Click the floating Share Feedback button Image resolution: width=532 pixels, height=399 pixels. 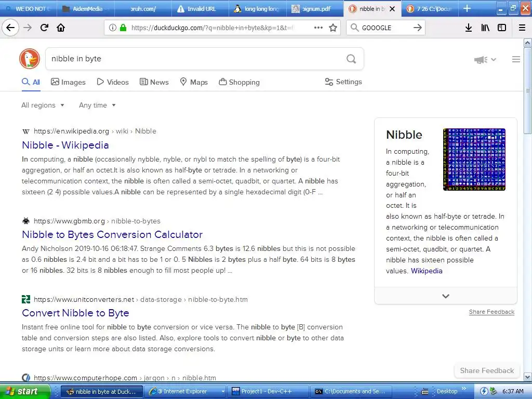pos(487,370)
